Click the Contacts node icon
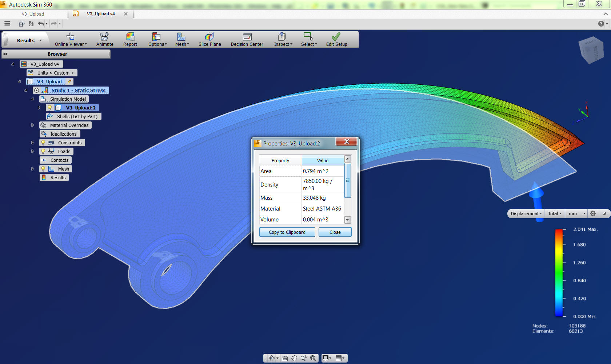611x364 pixels. coord(44,160)
